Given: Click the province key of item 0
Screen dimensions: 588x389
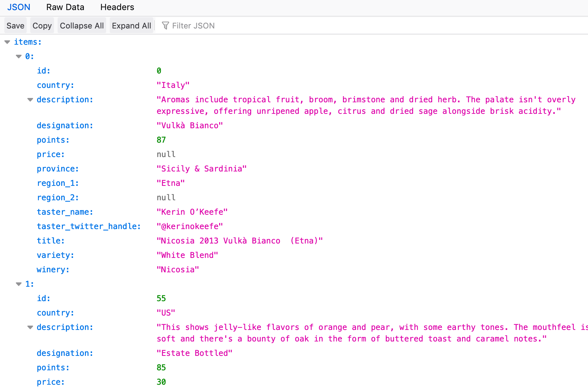Looking at the screenshot, I should [x=57, y=169].
